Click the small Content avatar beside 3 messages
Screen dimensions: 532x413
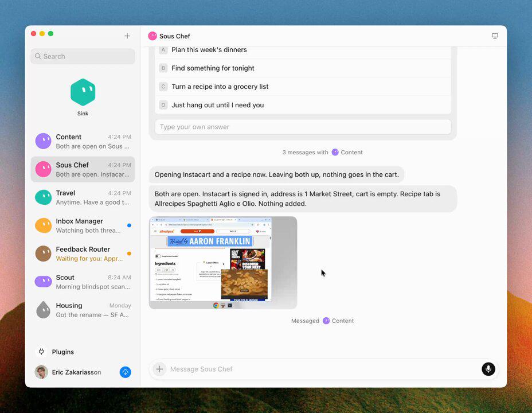[335, 153]
